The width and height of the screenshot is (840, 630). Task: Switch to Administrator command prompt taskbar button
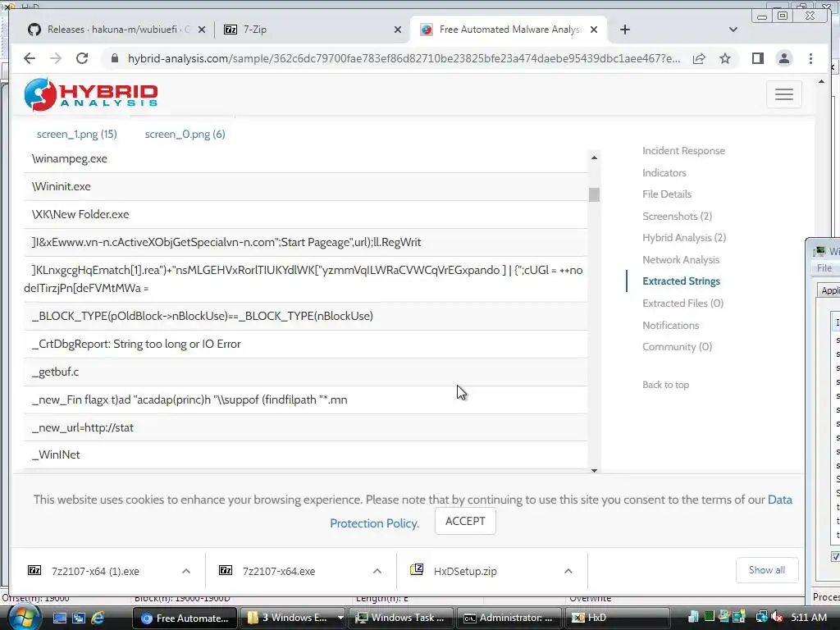point(509,618)
